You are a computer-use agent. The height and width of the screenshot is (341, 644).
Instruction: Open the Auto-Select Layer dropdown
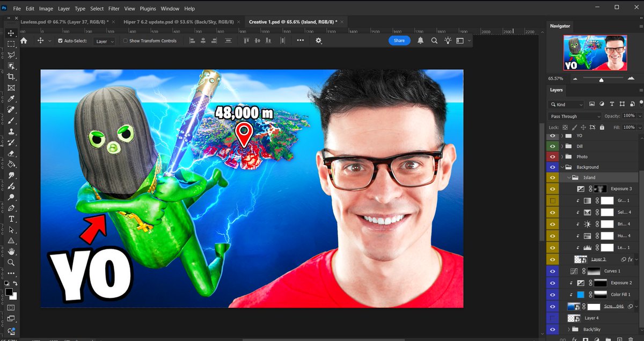[x=105, y=41]
